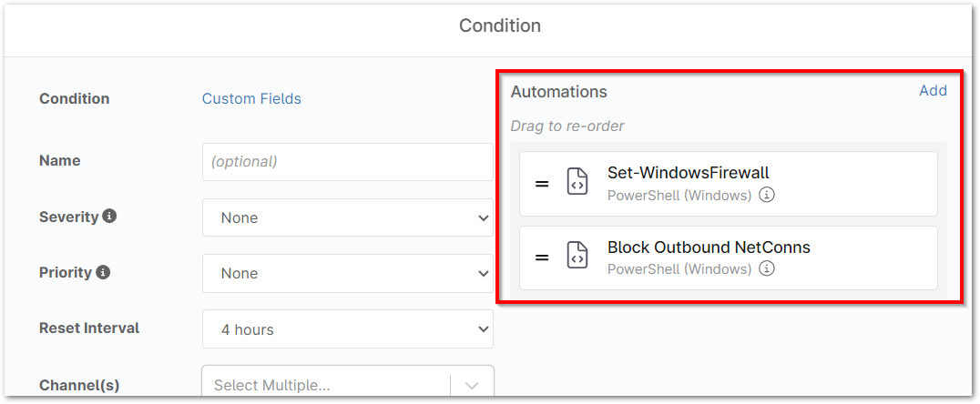Open the Channel(s) multi-select chevron
980x404 pixels.
tap(472, 385)
